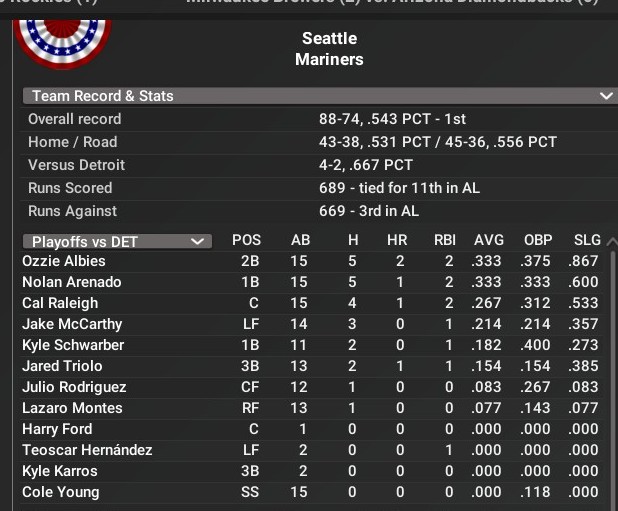
Task: Sort the stats by RBI column
Action: tap(444, 241)
